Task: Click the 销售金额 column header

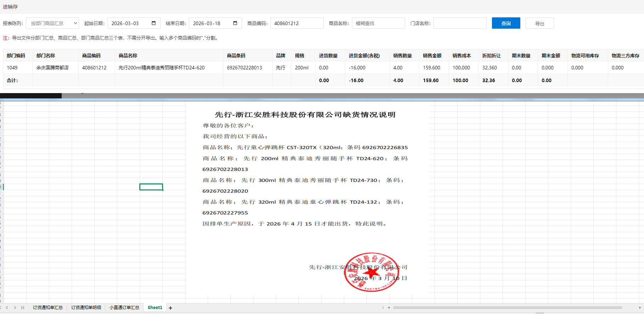Action: pos(432,56)
